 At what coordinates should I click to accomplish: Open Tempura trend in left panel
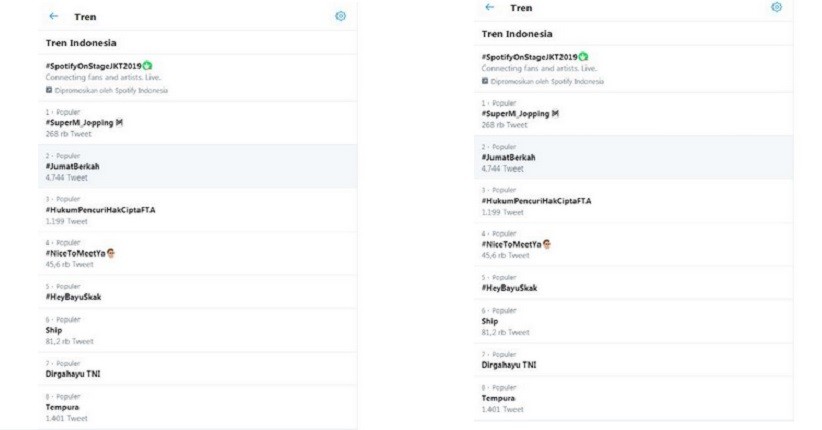[x=62, y=407]
